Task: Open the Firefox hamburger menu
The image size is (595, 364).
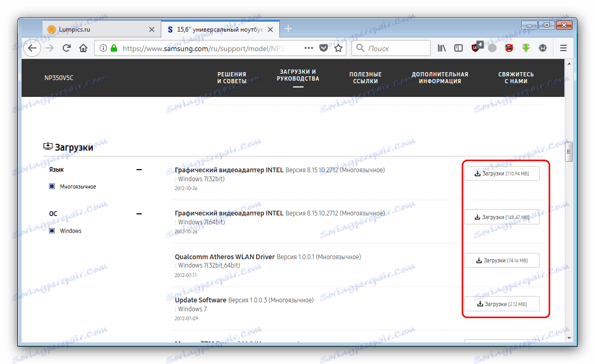Action: pos(563,48)
